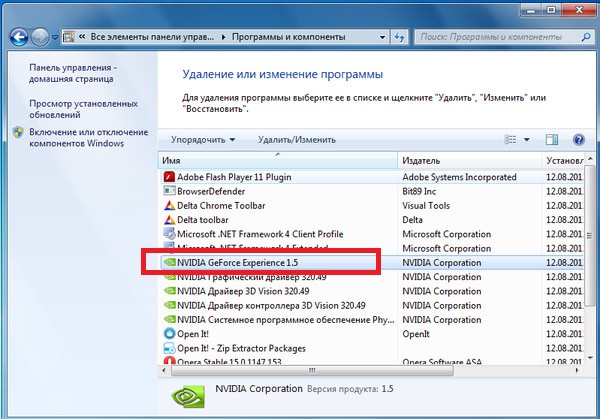Select the Delta toolbar entry icon
Screen dimensions: 600x419
[x=169, y=220]
